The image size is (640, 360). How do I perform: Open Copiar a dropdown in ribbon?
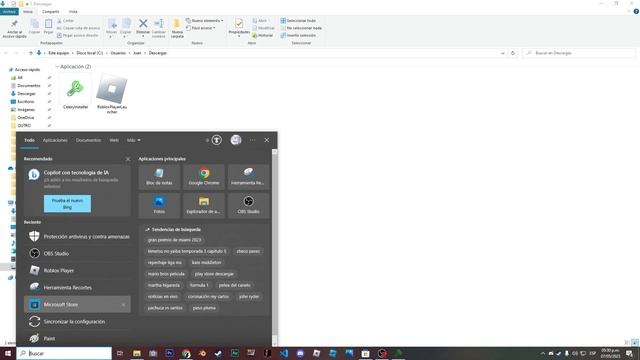(126, 28)
